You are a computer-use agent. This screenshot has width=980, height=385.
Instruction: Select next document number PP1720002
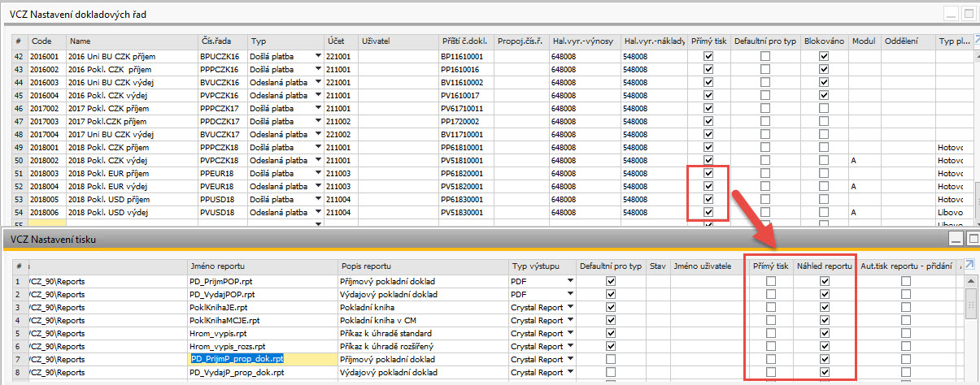[466, 121]
